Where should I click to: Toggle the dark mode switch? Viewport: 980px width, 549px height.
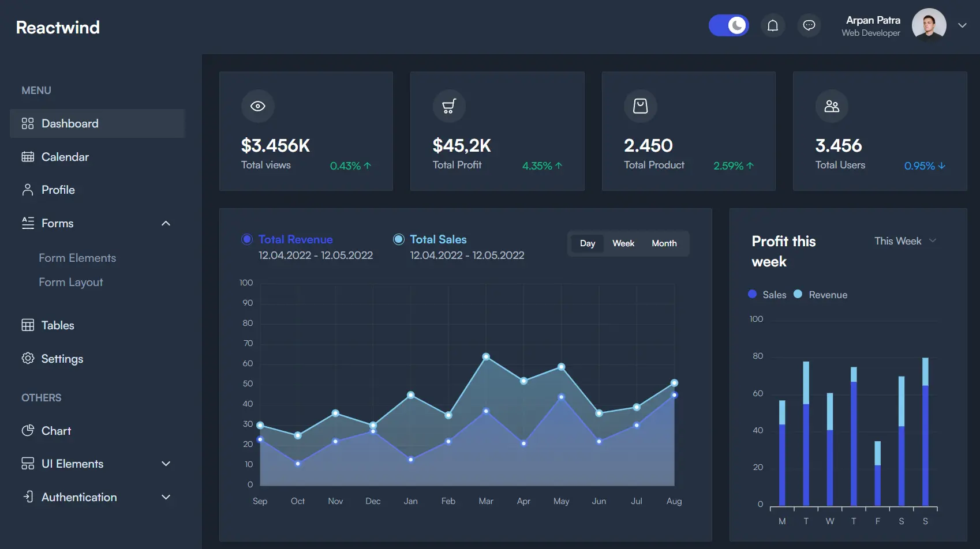[x=729, y=25]
